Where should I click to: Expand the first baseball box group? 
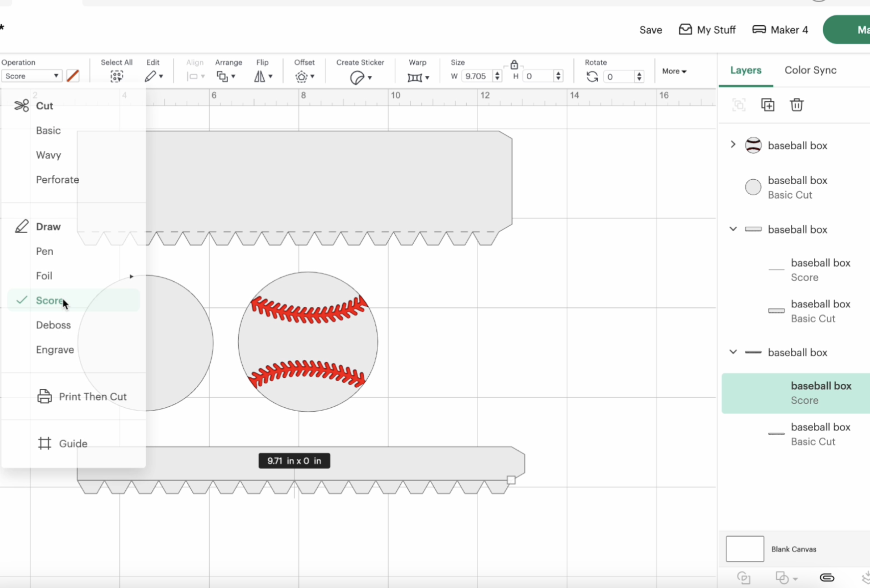point(733,145)
